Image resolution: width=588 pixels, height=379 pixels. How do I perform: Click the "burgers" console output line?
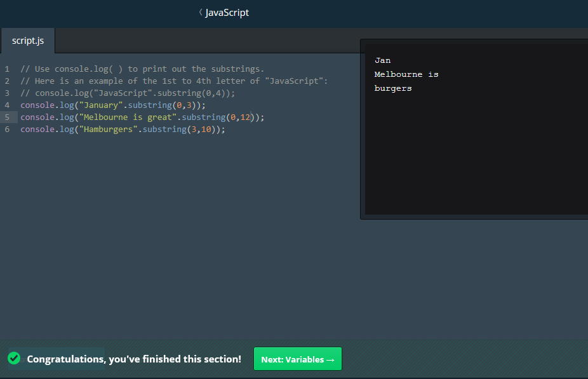pyautogui.click(x=393, y=88)
